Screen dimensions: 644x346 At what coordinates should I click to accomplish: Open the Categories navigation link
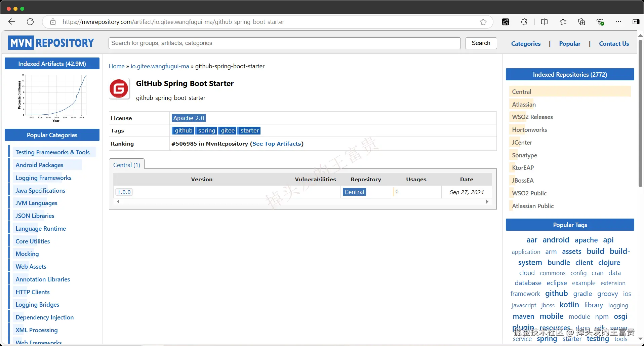click(526, 44)
